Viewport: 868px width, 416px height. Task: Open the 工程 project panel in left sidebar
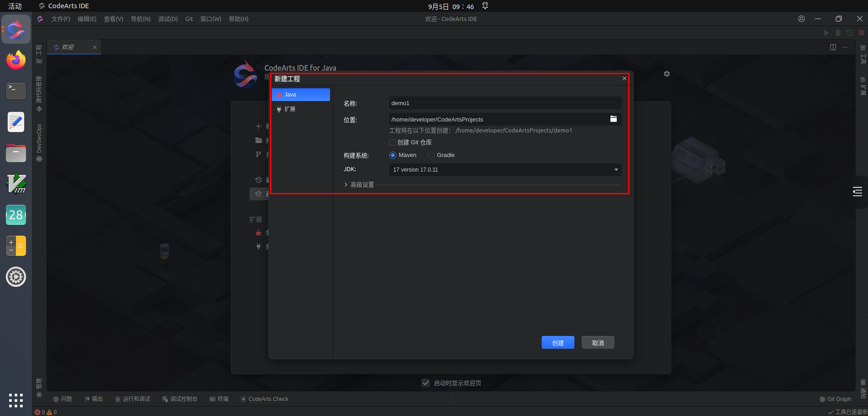(x=39, y=54)
